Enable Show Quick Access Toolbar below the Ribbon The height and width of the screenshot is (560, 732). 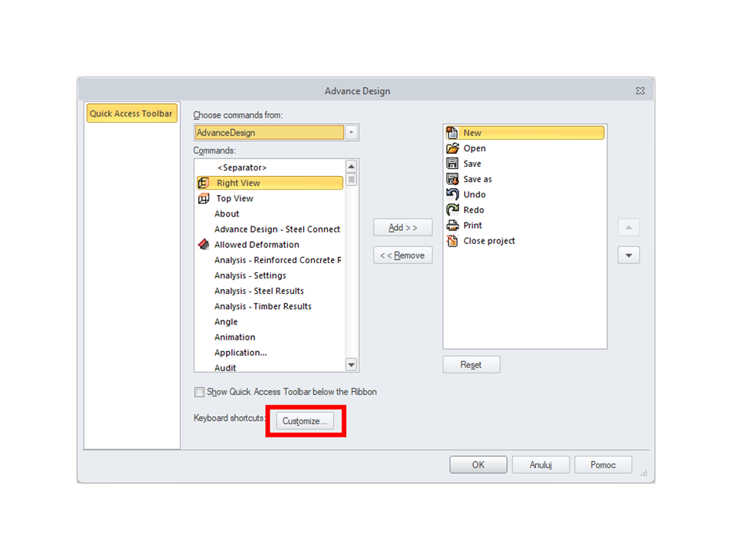pos(199,392)
